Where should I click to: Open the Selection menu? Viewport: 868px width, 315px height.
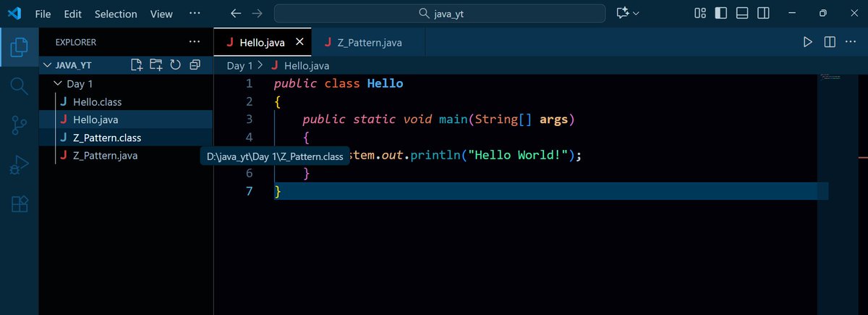pyautogui.click(x=116, y=14)
